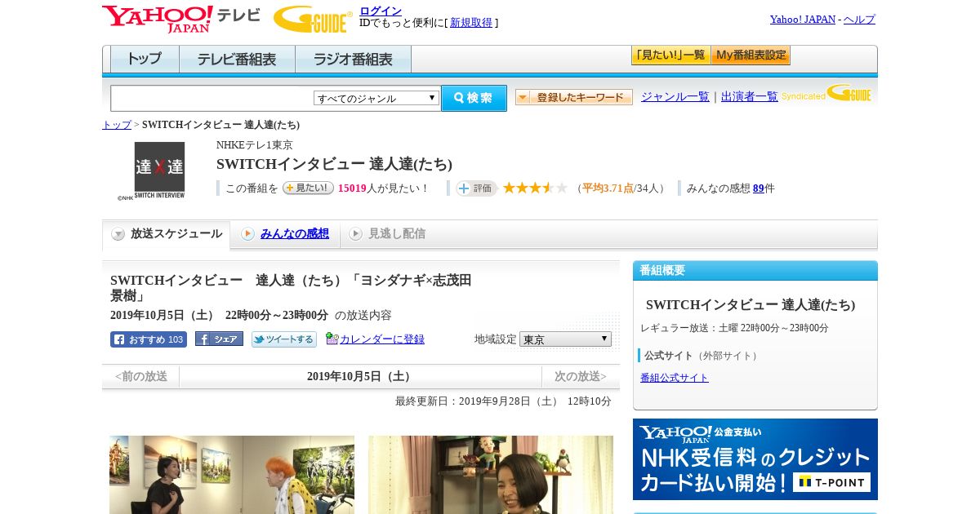Select the みんなの感想 tab

pyautogui.click(x=286, y=234)
